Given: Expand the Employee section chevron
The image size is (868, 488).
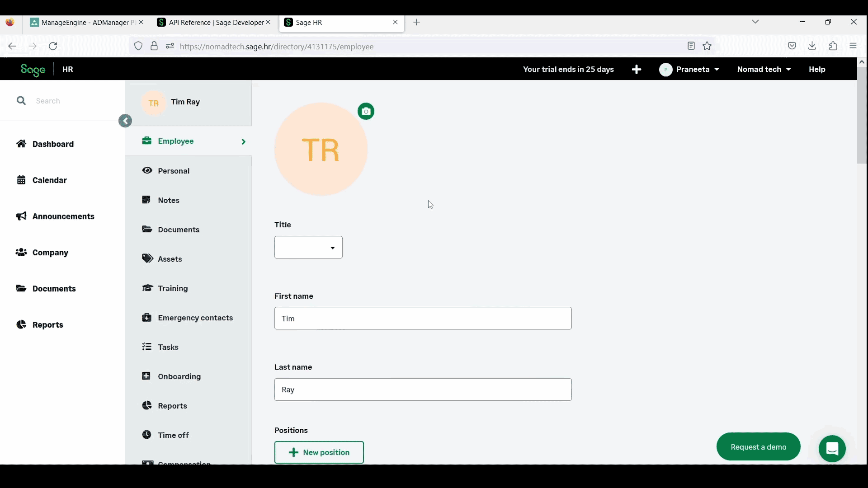Looking at the screenshot, I should pos(244,142).
